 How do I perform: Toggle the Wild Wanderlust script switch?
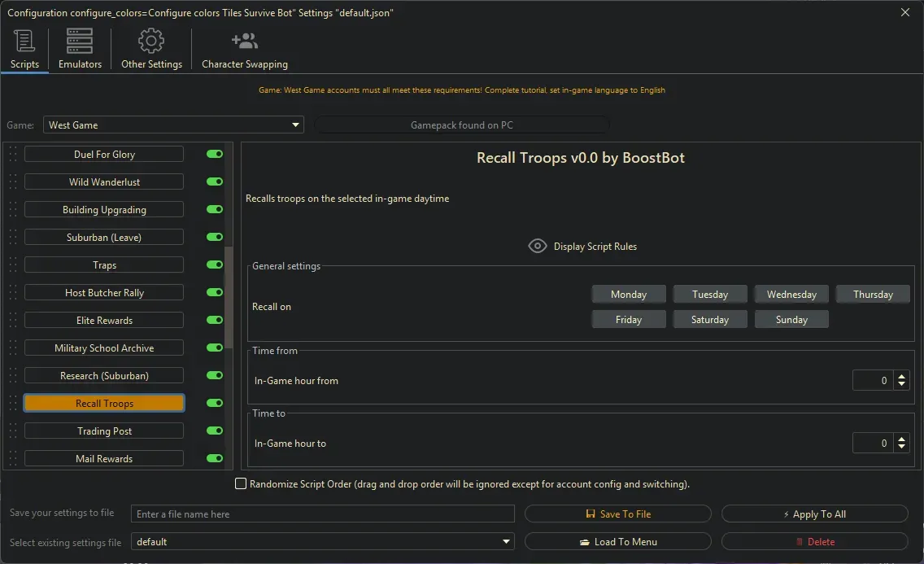pyautogui.click(x=215, y=182)
